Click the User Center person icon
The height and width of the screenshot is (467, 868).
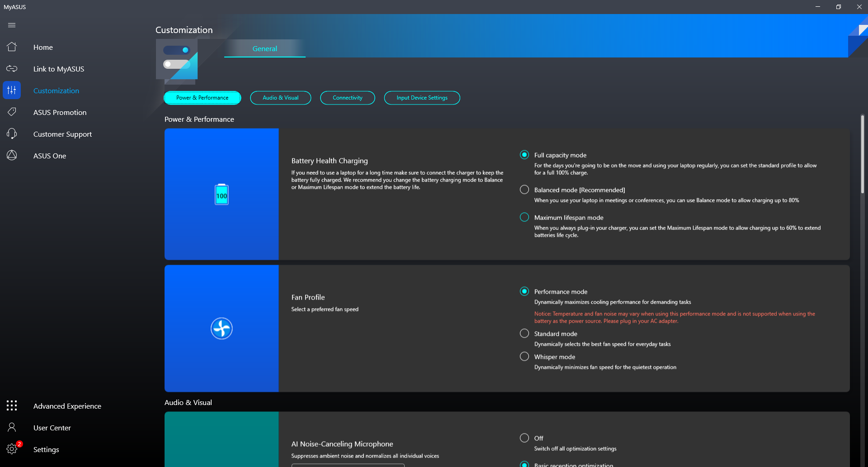[x=12, y=427]
